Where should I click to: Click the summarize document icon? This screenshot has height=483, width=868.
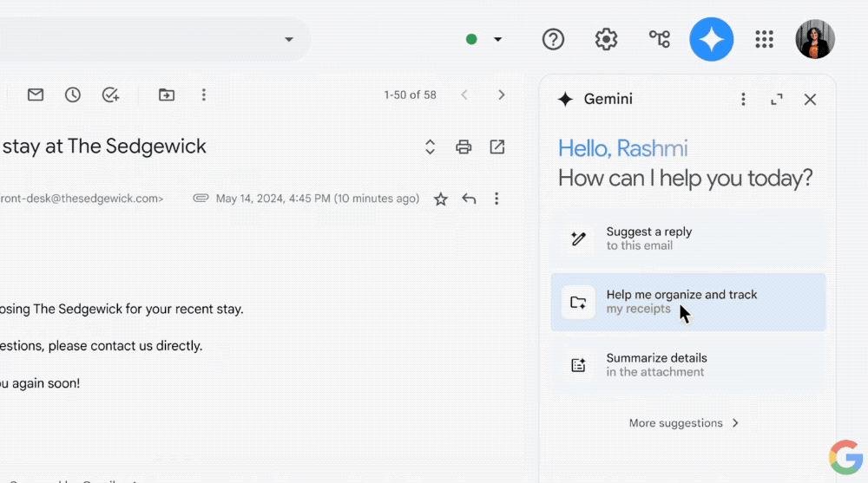(578, 364)
